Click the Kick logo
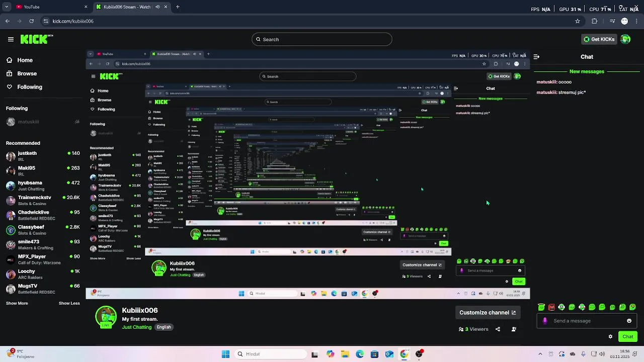 tap(36, 39)
